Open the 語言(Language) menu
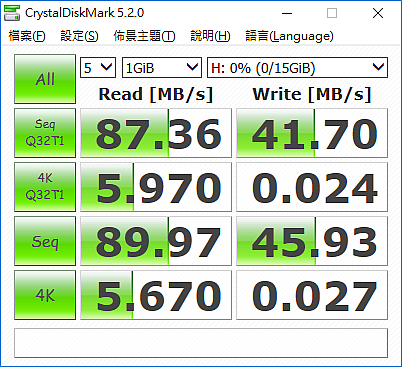 tap(289, 36)
